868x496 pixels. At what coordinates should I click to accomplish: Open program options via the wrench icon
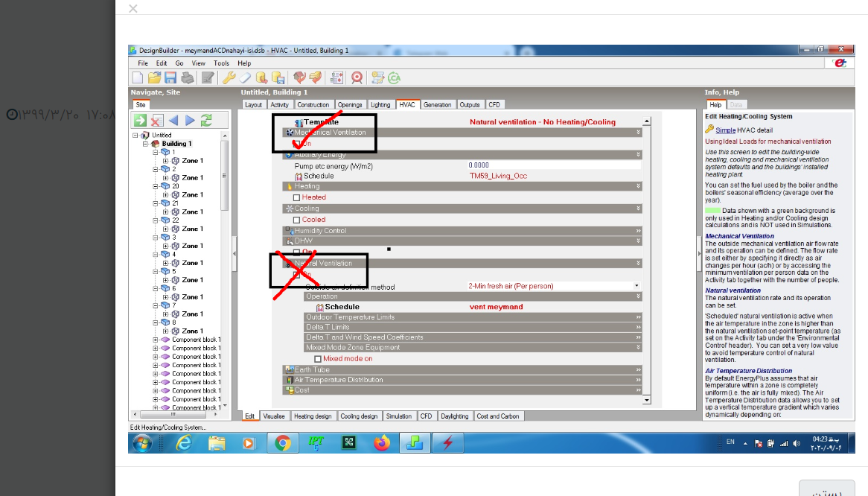229,78
